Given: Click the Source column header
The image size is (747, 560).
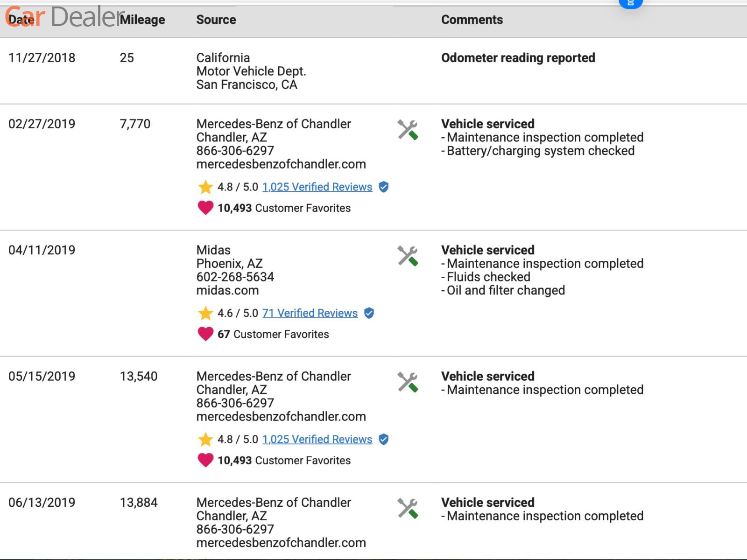Looking at the screenshot, I should tap(216, 20).
